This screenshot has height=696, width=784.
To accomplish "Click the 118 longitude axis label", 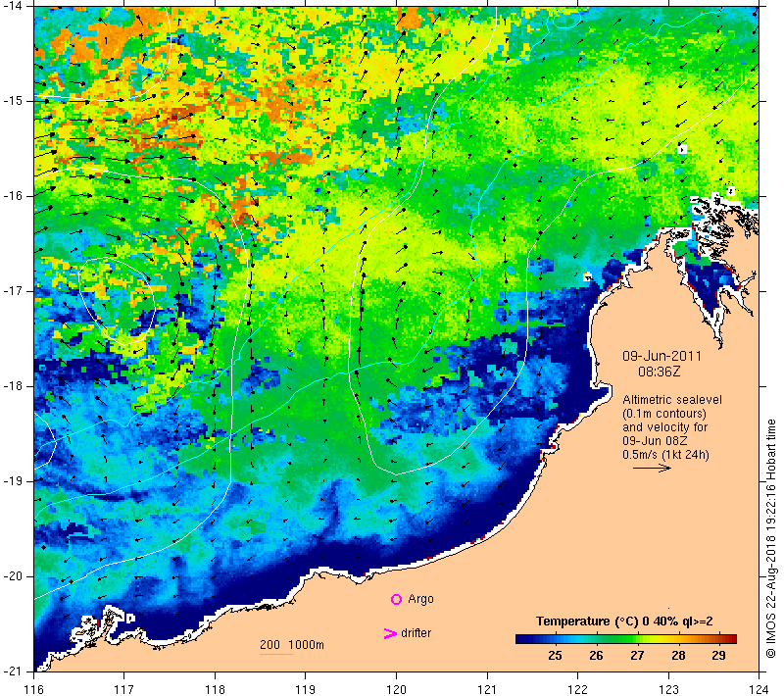I will [x=215, y=689].
